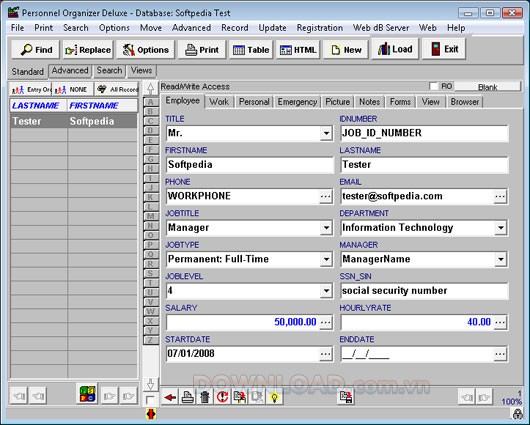Jump to letter S in index
530x425 pixels.
(x=150, y=273)
